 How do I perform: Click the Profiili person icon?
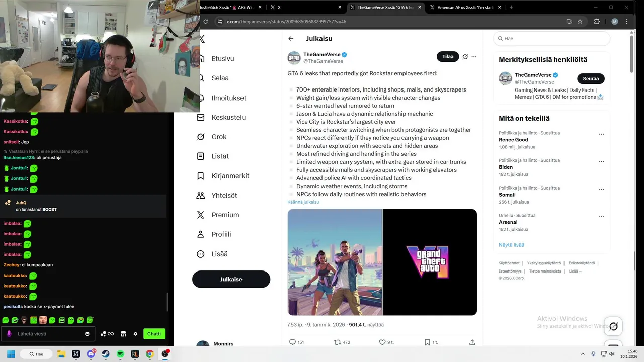point(201,234)
